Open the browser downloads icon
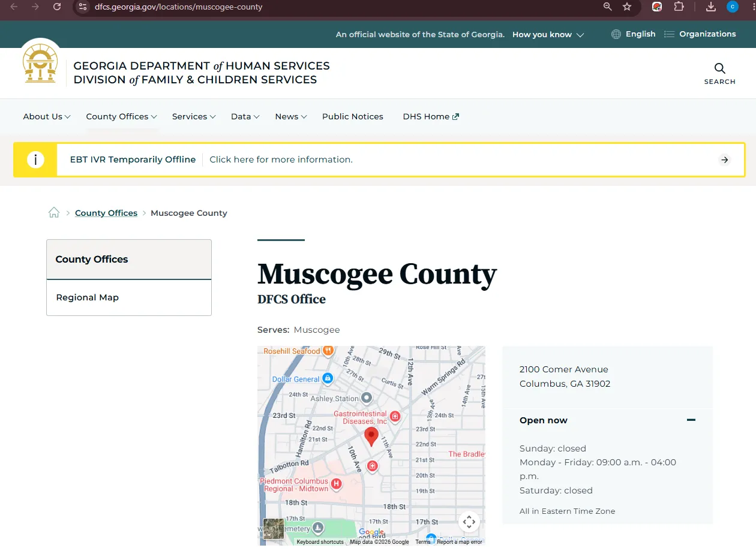This screenshot has height=551, width=756. click(x=711, y=7)
